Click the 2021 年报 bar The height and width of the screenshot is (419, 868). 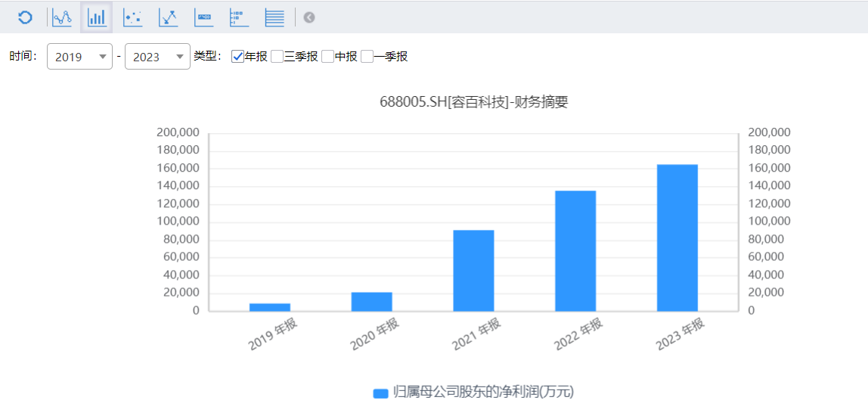click(473, 271)
